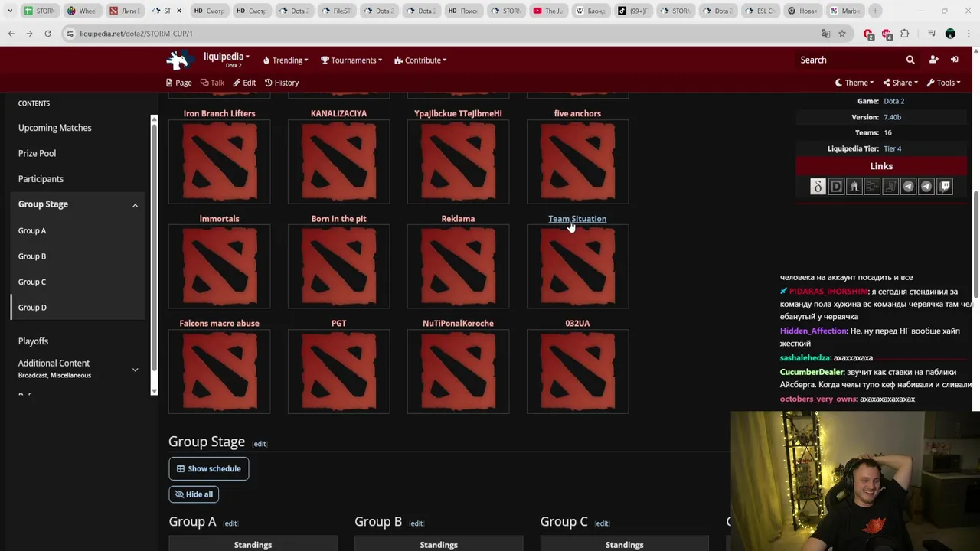Click the main page vertical scrollbar

click(x=975, y=243)
